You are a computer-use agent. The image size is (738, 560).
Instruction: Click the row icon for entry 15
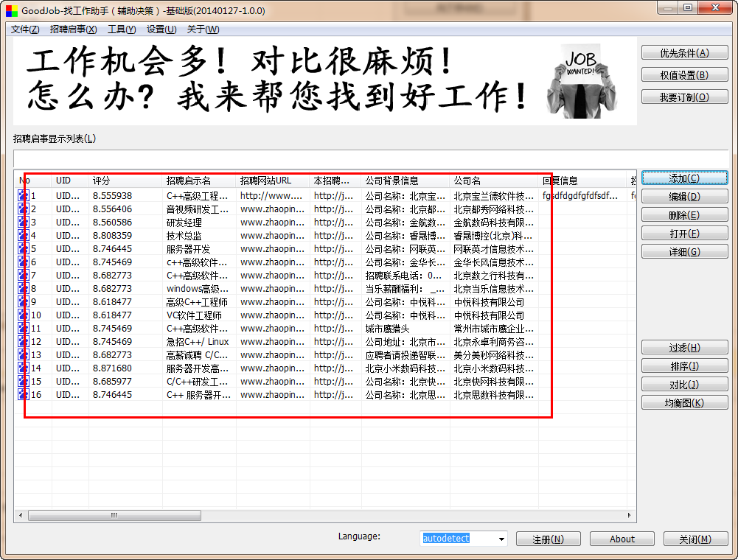pos(24,381)
